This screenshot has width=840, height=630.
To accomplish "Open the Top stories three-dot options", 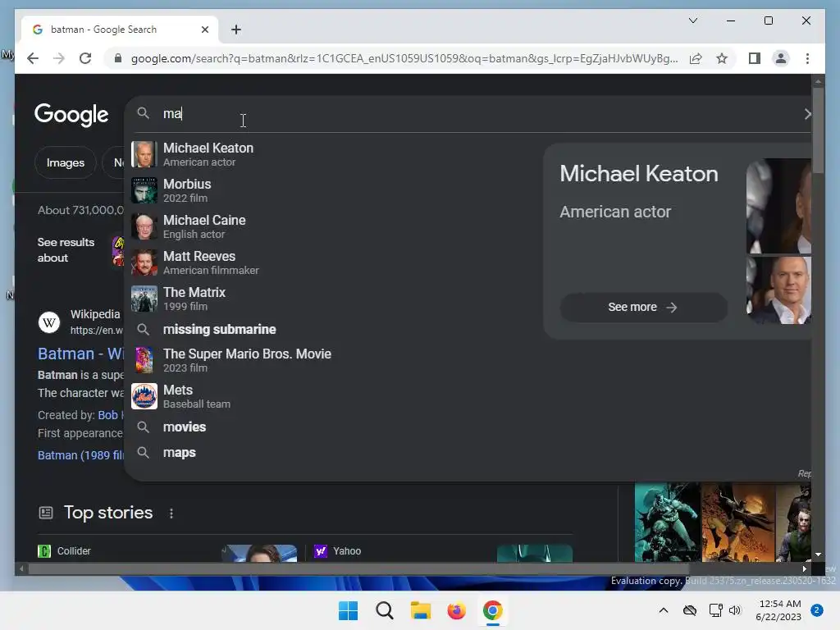I will tap(171, 514).
